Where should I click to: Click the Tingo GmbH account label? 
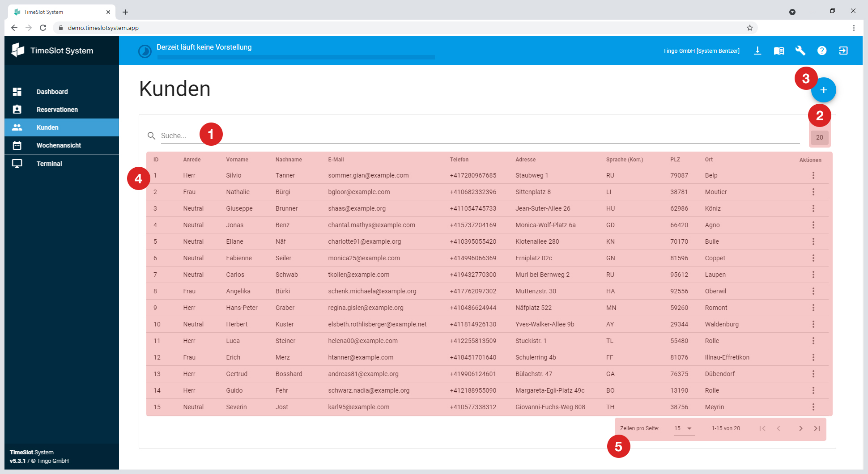701,51
